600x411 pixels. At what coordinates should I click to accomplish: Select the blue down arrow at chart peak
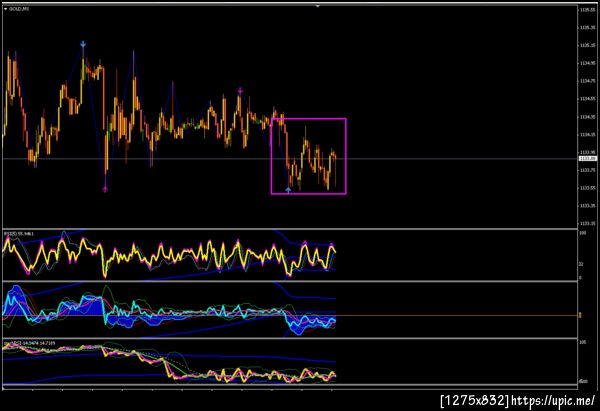(83, 44)
